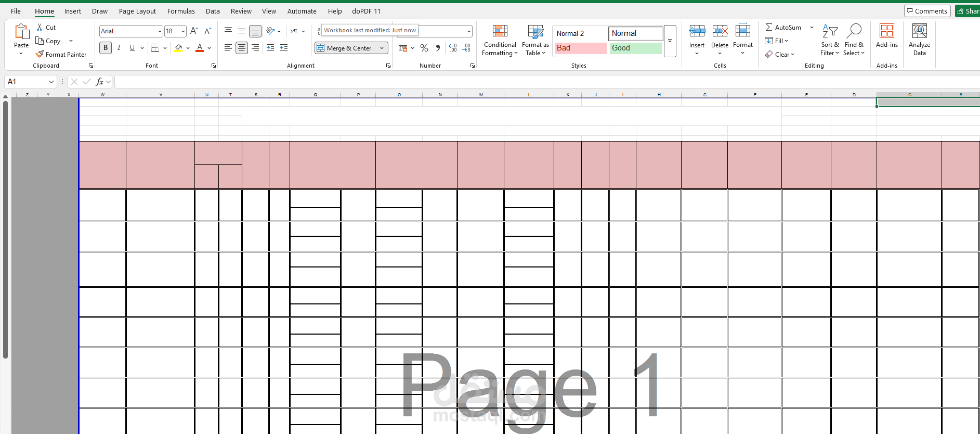This screenshot has height=434, width=980.
Task: Select column W header
Action: click(102, 95)
